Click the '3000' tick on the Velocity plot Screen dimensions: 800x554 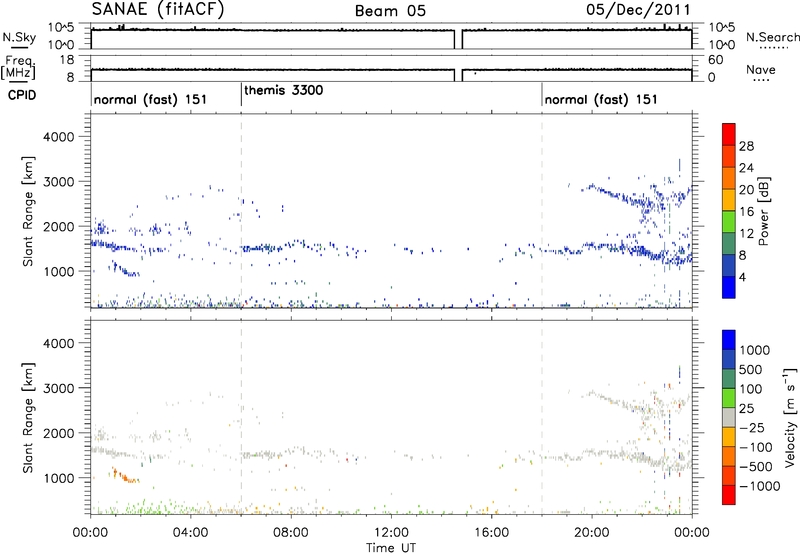click(58, 388)
